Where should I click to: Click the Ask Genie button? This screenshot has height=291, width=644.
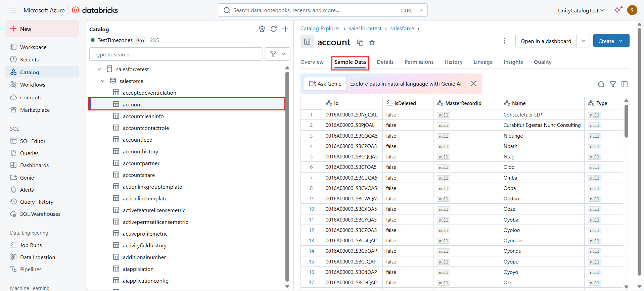[325, 84]
